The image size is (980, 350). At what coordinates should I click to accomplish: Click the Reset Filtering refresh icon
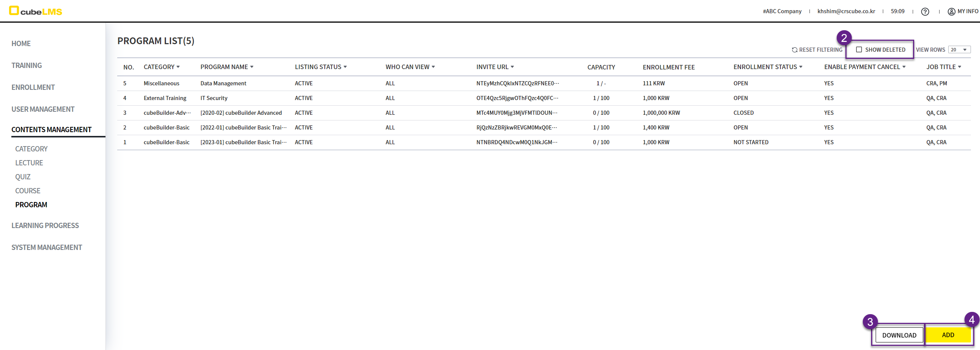794,50
